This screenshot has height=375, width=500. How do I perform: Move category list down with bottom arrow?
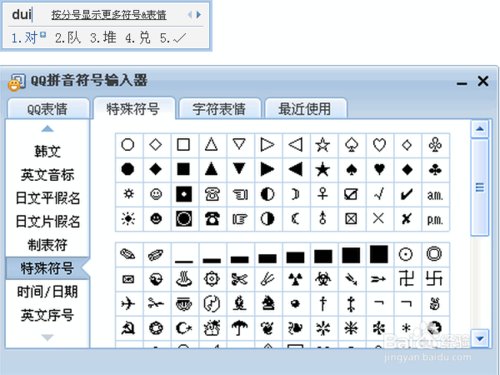point(48,337)
